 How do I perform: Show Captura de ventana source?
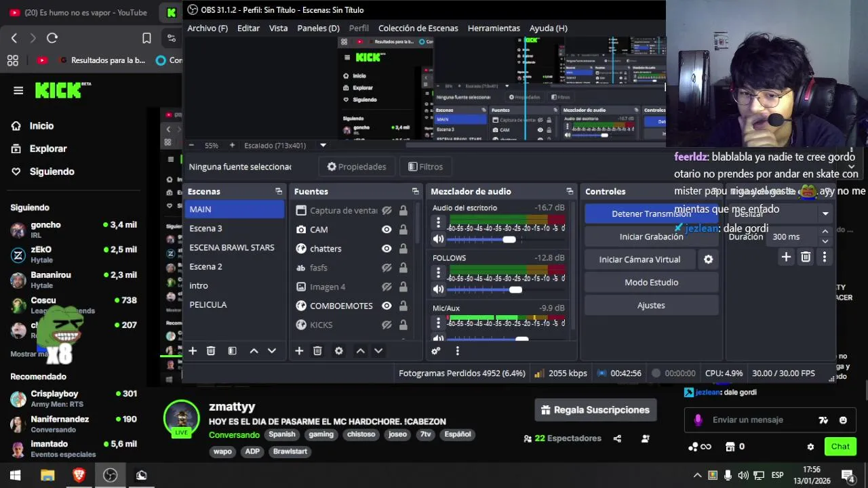point(387,211)
